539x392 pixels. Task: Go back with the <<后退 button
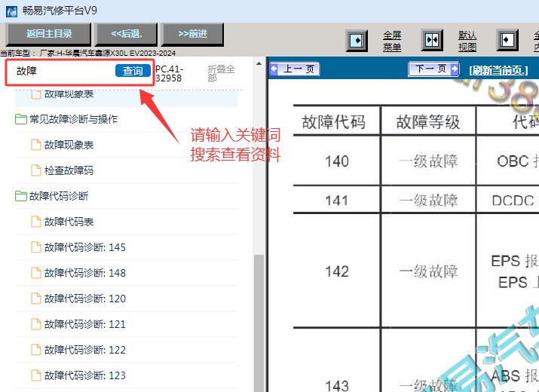point(126,34)
